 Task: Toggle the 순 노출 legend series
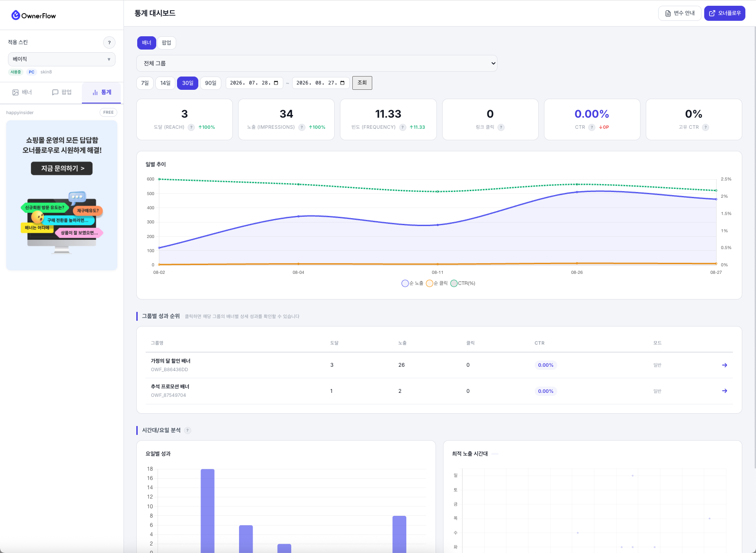coord(413,284)
